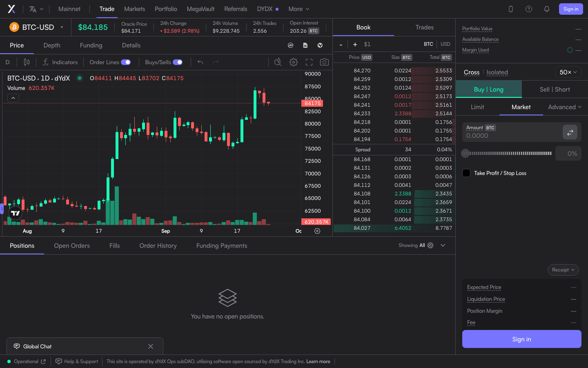Open notifications bell icon
Screen dimensions: 588x368
coord(547,9)
